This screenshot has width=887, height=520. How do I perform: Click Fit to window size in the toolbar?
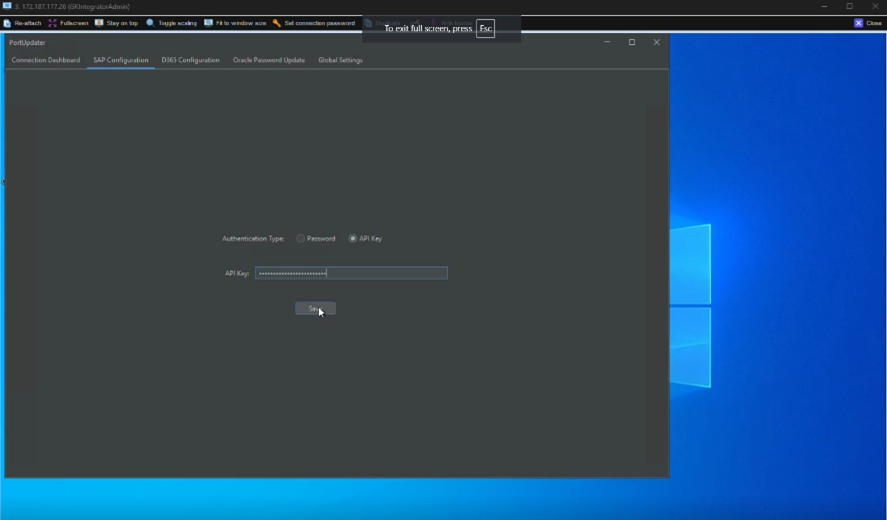(x=208, y=23)
